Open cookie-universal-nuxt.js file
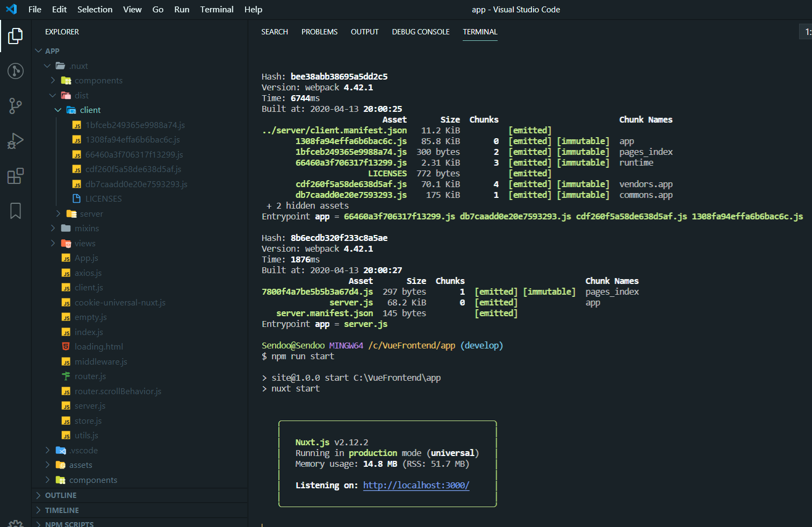This screenshot has width=812, height=527. [120, 302]
